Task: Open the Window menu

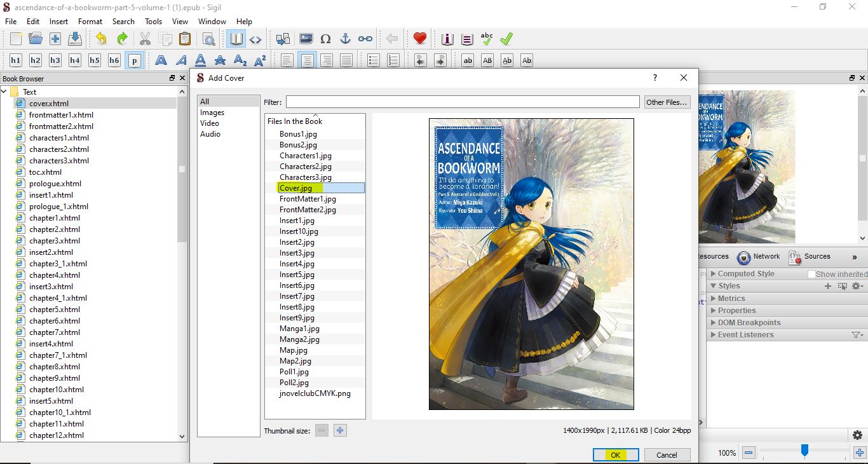Action: click(x=212, y=21)
